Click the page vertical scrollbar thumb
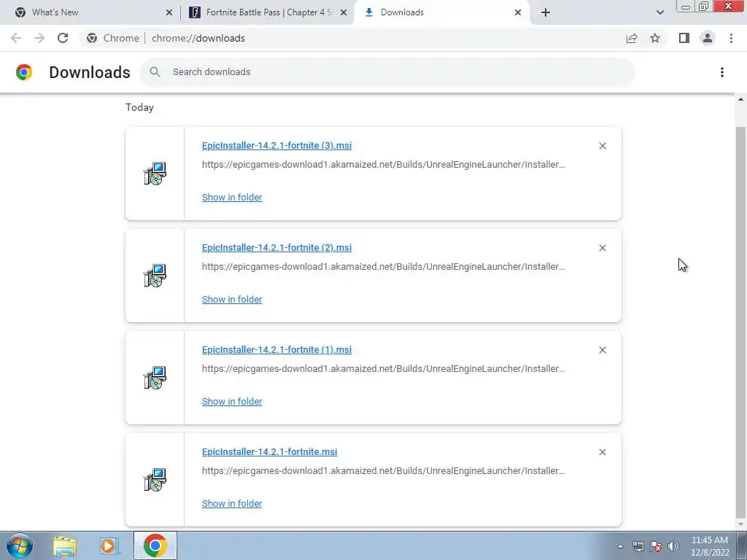The height and width of the screenshot is (560, 747). (x=740, y=322)
